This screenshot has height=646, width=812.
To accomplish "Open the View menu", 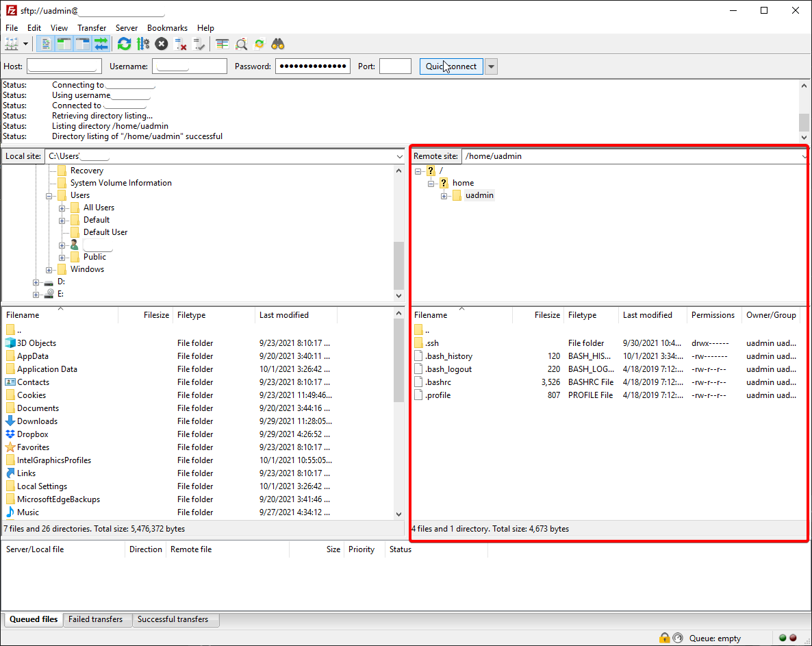I will point(59,28).
